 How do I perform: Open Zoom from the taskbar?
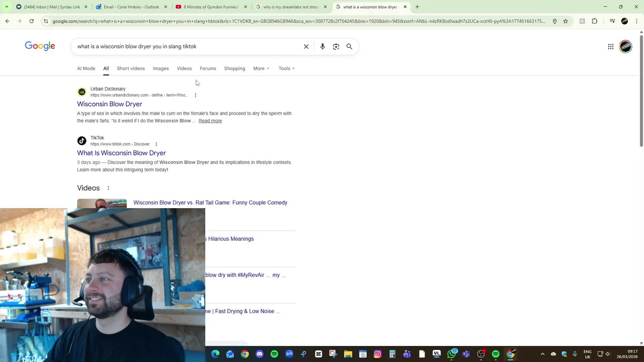click(x=289, y=354)
